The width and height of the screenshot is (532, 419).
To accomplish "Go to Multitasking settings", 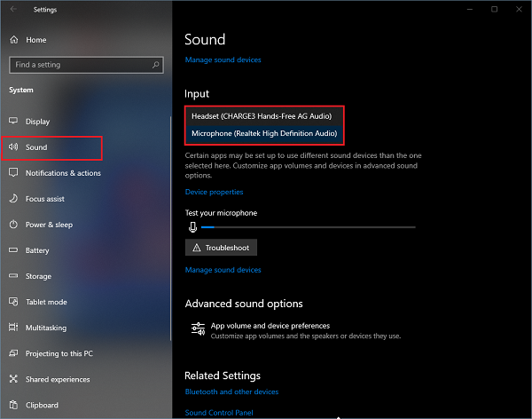I will pyautogui.click(x=45, y=328).
